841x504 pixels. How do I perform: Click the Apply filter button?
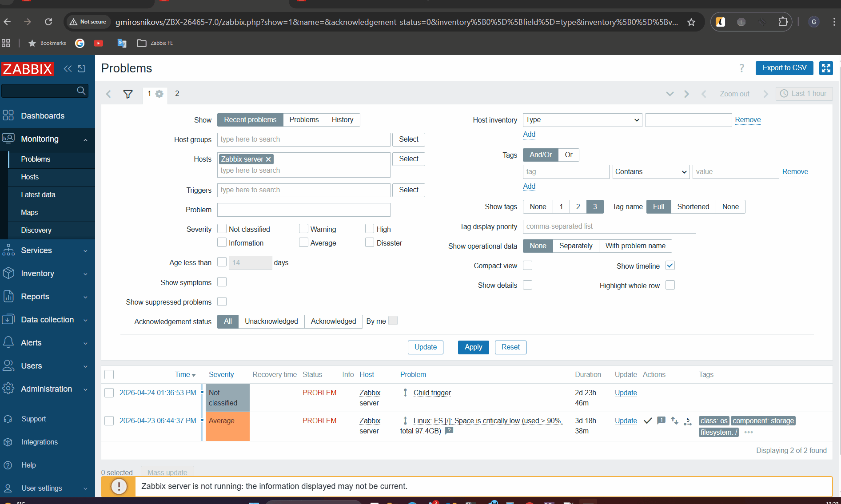tap(473, 347)
